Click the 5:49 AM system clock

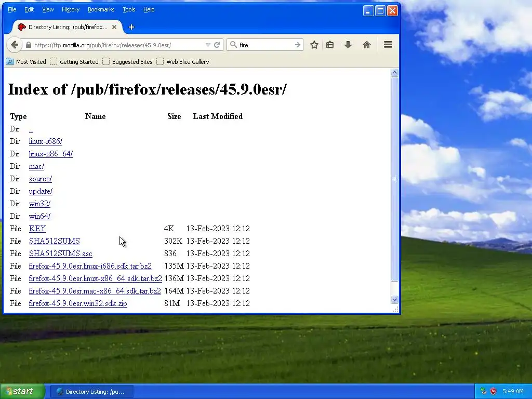pyautogui.click(x=513, y=391)
